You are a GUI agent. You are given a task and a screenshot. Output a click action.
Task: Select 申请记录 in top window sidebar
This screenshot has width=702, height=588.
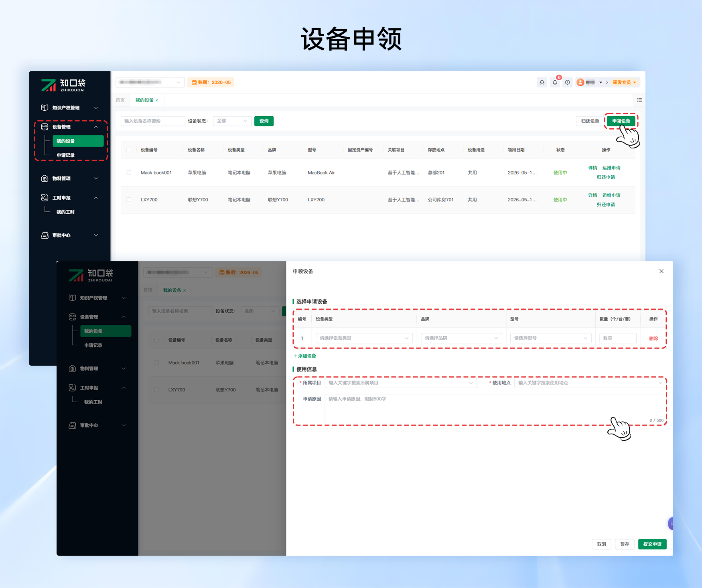point(66,155)
